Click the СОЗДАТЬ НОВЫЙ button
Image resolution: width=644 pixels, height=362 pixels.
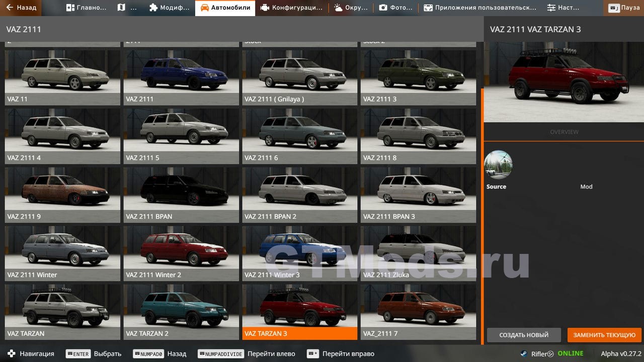point(524,335)
